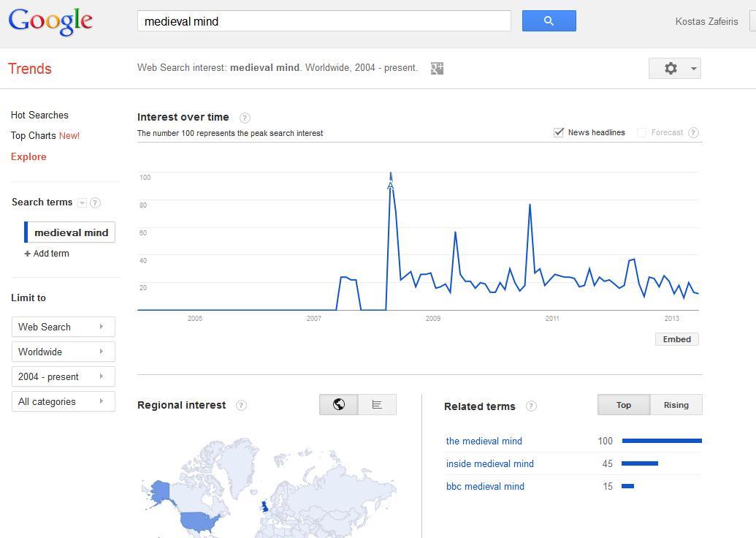Viewport: 756px width, 538px height.
Task: Click the blue search magnifier button
Action: pos(549,21)
